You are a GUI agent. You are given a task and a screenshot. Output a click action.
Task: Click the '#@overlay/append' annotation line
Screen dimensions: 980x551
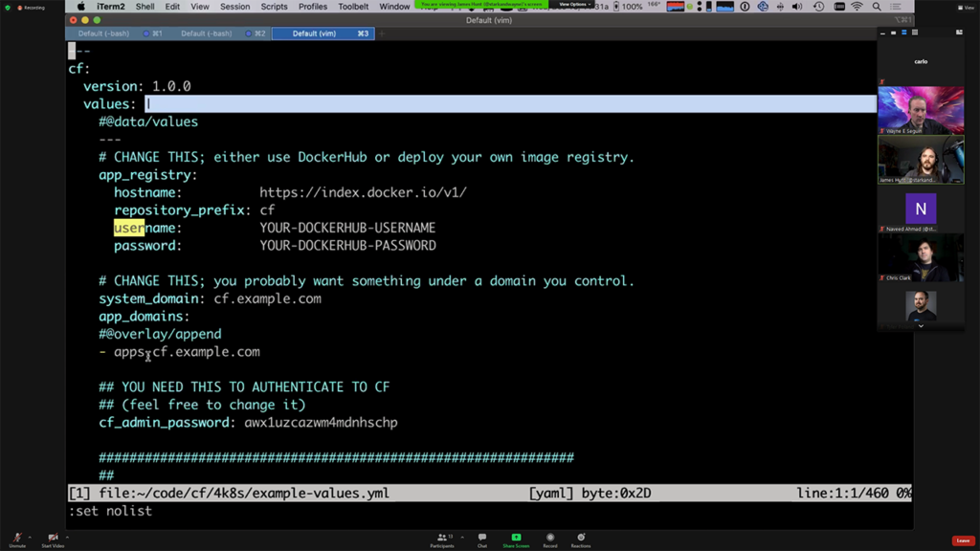click(160, 334)
